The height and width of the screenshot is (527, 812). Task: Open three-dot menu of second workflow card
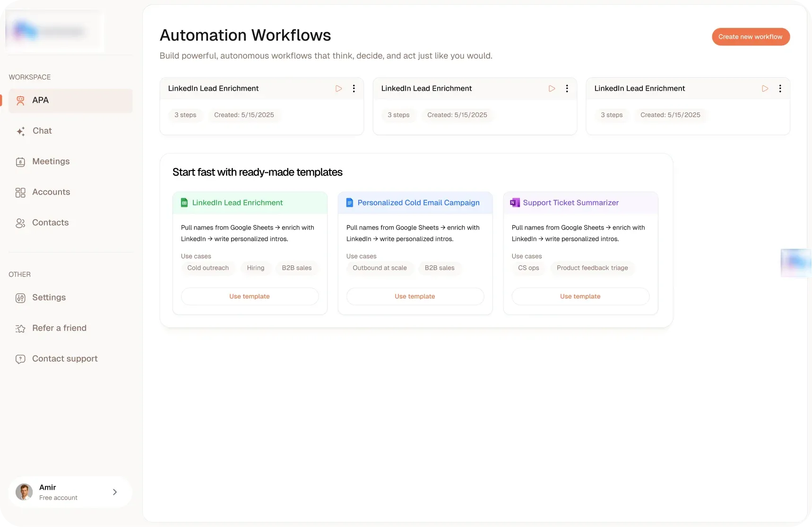point(567,89)
